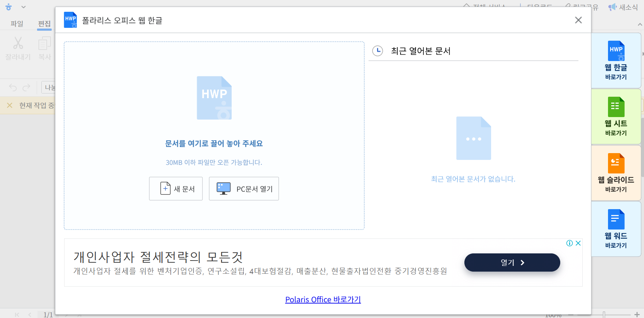Click the zoom in plus button
644x318 pixels.
tap(637, 314)
